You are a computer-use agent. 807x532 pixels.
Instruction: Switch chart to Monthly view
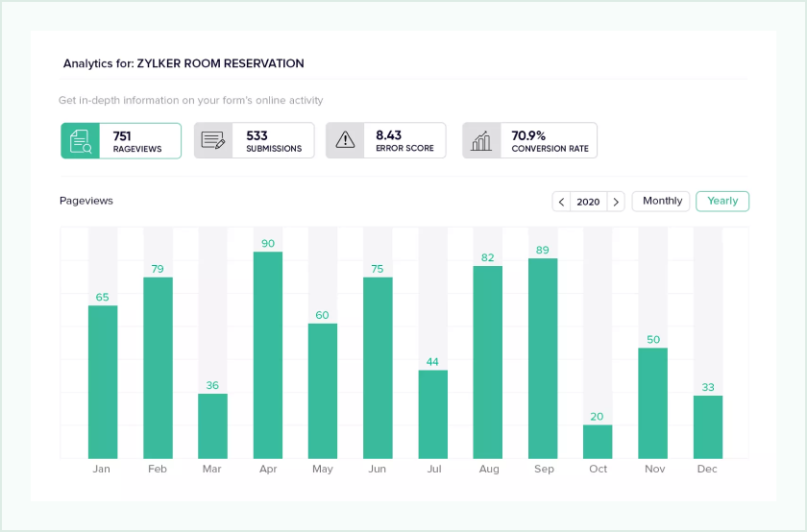point(662,201)
